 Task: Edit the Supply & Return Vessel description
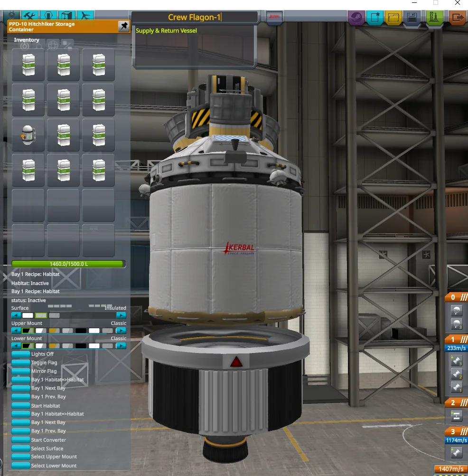pyautogui.click(x=195, y=46)
